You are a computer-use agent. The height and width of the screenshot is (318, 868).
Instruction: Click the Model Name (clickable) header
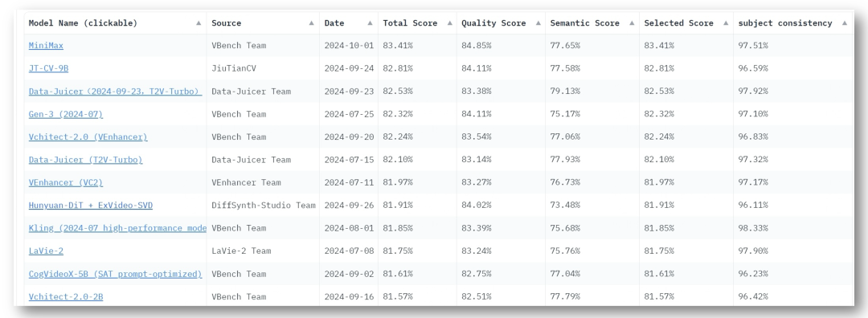tap(83, 23)
